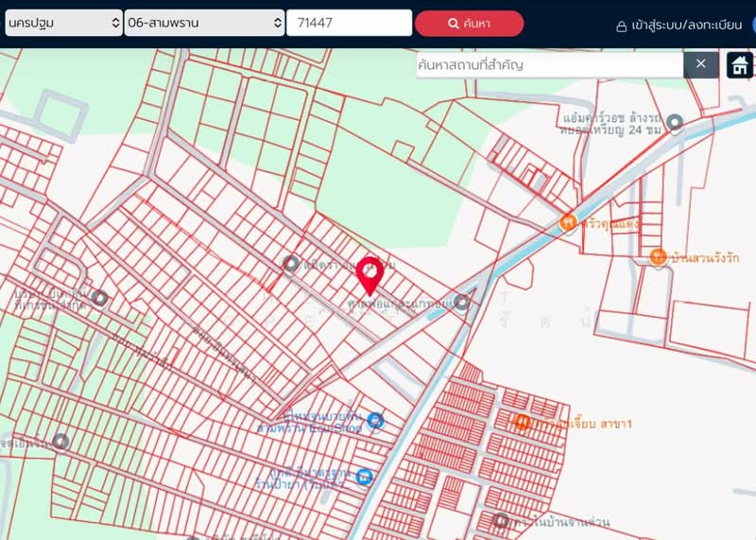Click the orange restaurant marker ครัวคุณแดง

click(568, 223)
